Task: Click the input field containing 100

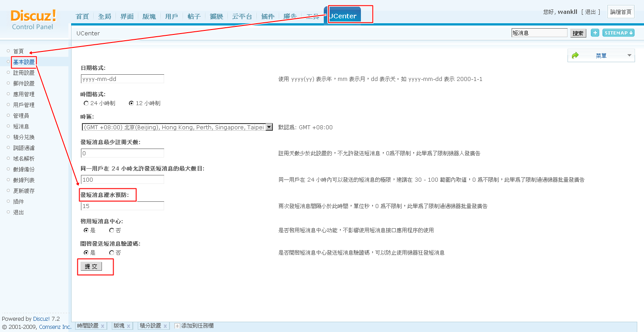Action: [123, 179]
